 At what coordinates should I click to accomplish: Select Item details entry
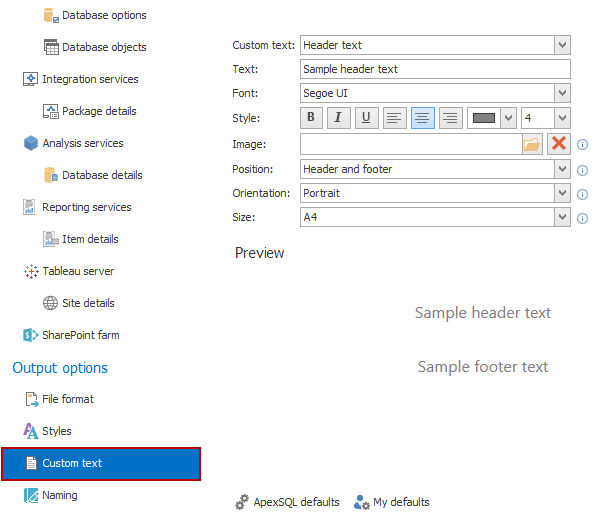[90, 239]
